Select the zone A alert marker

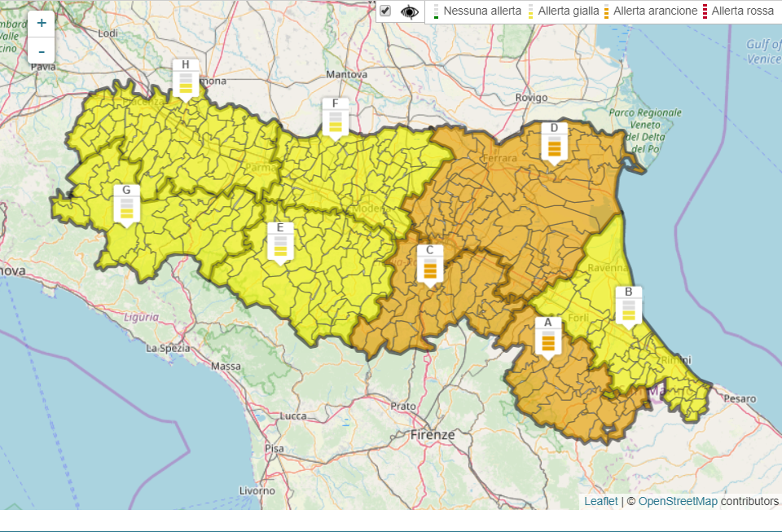point(548,336)
